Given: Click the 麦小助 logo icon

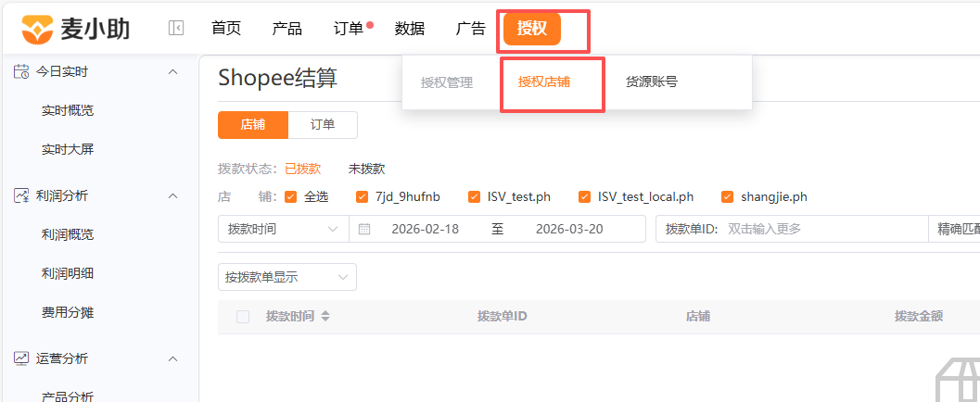Looking at the screenshot, I should [x=38, y=29].
